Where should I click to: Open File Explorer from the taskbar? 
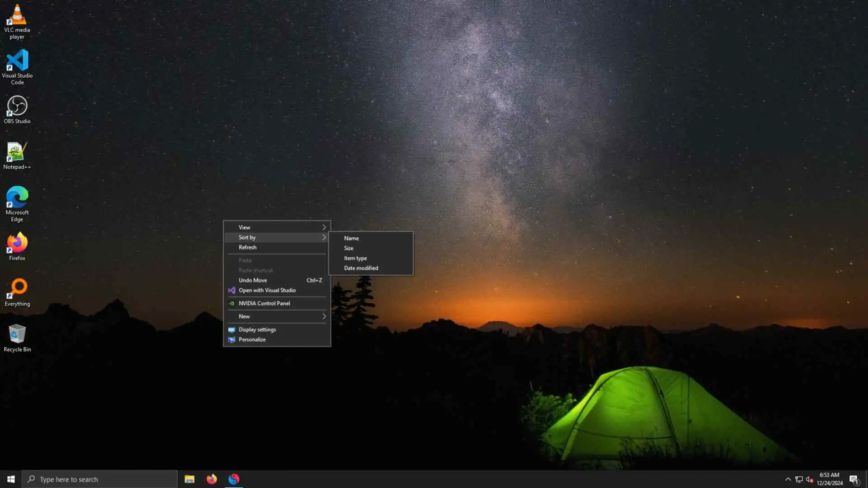click(189, 479)
